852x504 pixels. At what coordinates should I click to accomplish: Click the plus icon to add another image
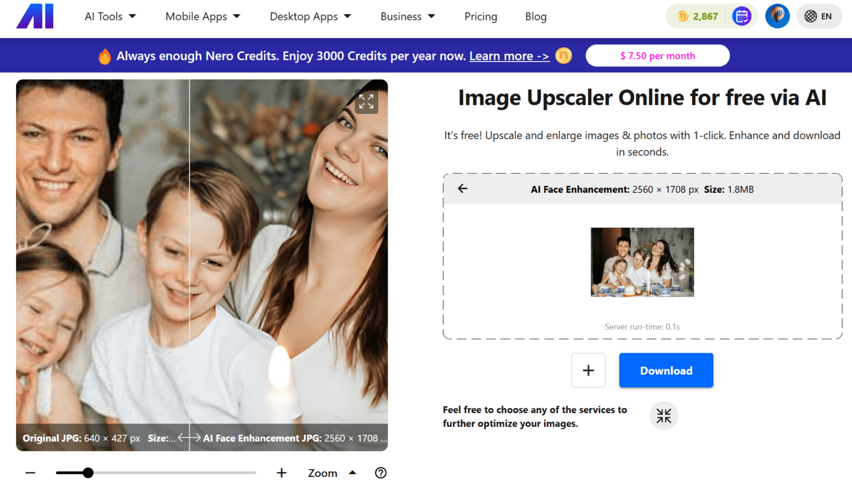pyautogui.click(x=588, y=370)
